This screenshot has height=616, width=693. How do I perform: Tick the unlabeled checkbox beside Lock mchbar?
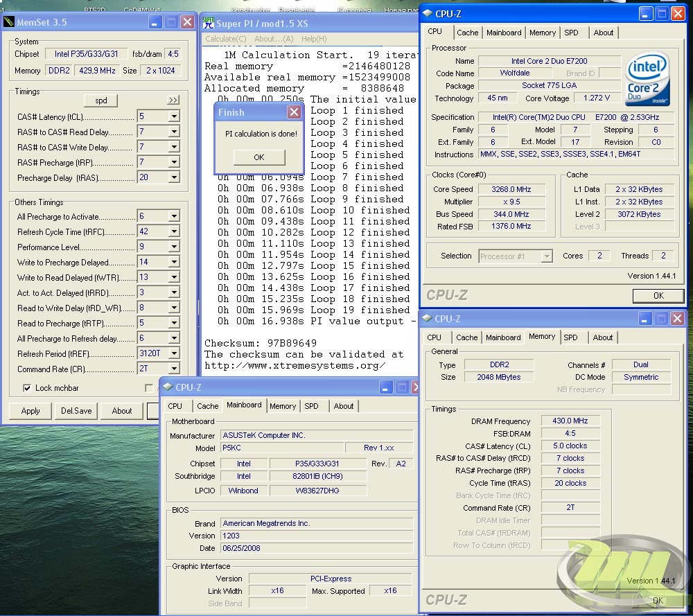tap(149, 388)
